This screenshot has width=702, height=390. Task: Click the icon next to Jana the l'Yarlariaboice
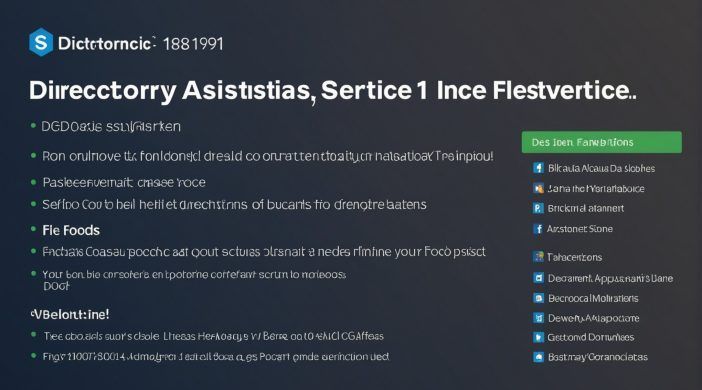[x=538, y=189]
